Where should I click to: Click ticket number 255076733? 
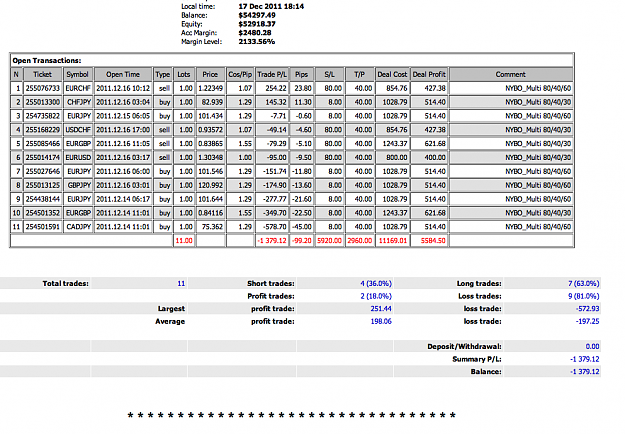pos(43,88)
